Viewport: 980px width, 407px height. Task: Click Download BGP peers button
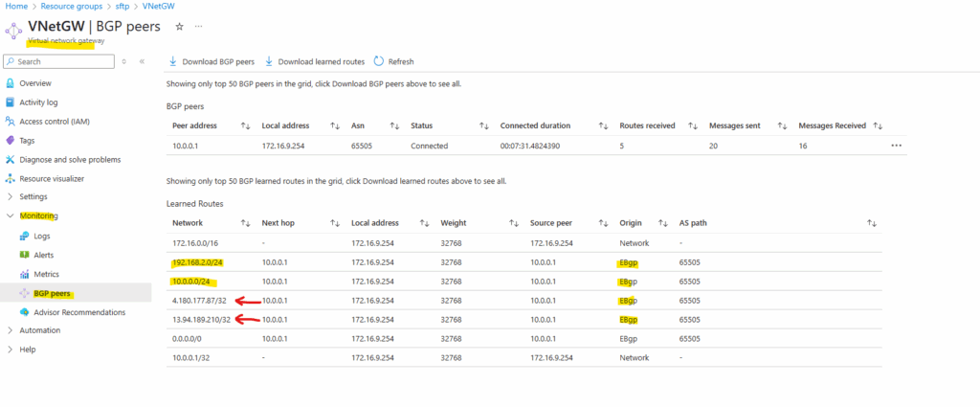212,62
